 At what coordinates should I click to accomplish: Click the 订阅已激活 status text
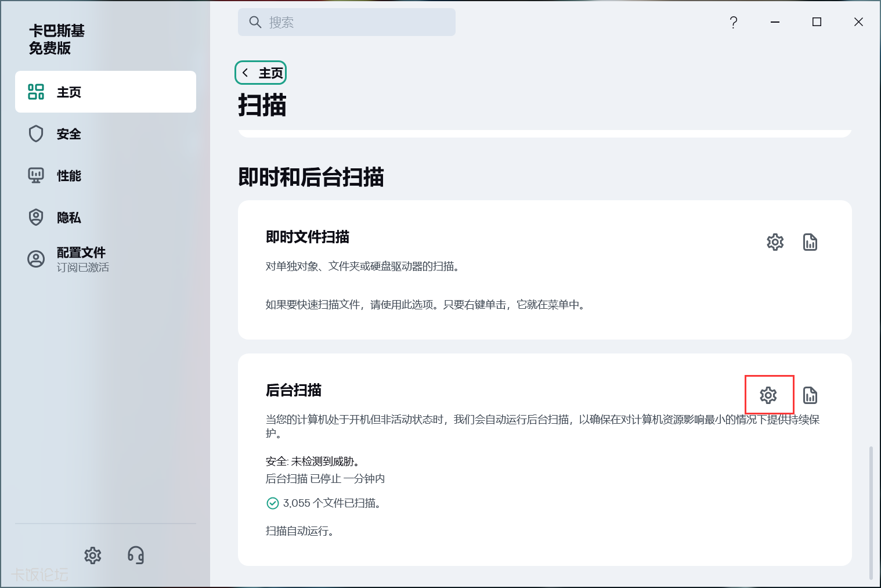[x=83, y=268]
